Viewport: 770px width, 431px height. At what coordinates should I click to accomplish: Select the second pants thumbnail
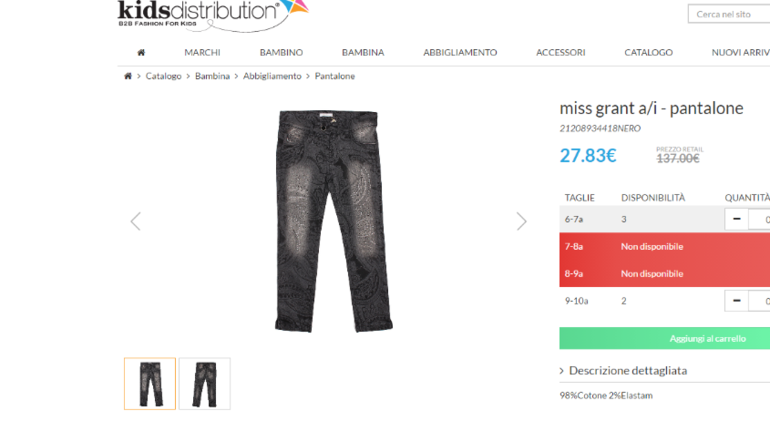(x=205, y=384)
